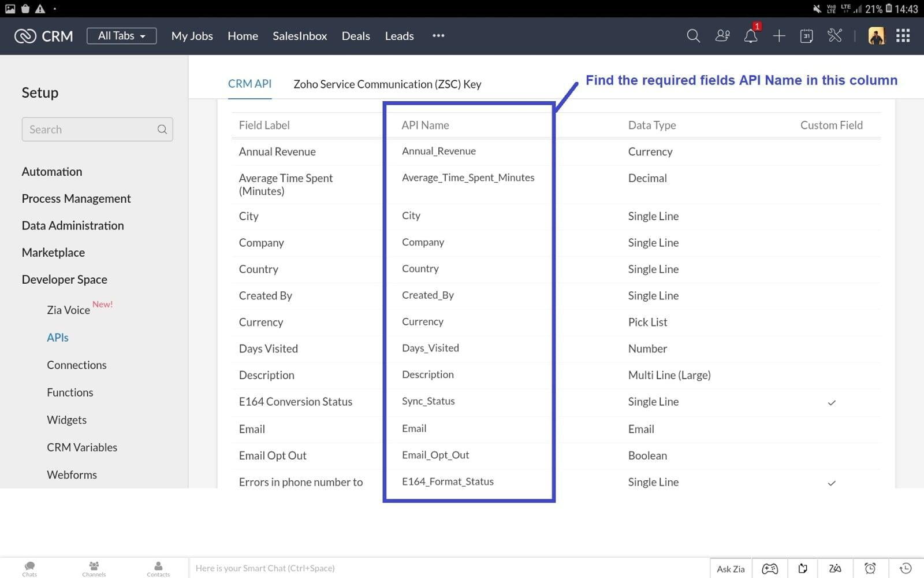The width and height of the screenshot is (924, 578).
Task: Tap the image notification icon in status bar
Action: [10, 9]
